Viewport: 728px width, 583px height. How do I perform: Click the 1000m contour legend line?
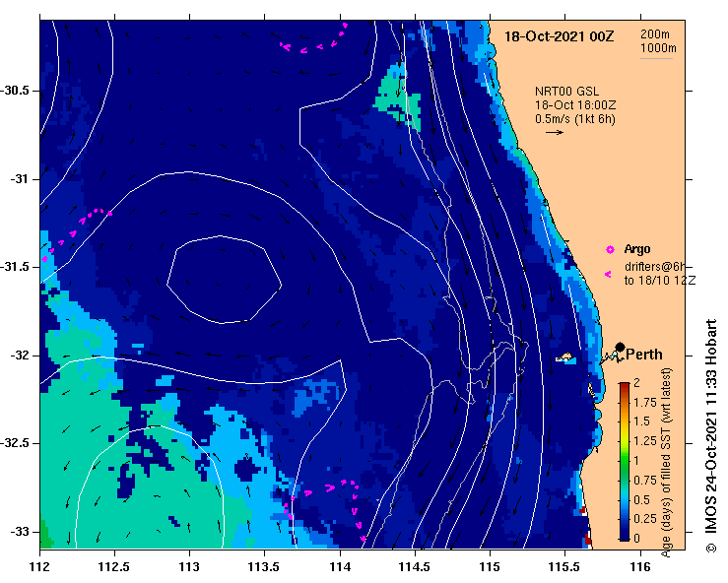click(656, 58)
